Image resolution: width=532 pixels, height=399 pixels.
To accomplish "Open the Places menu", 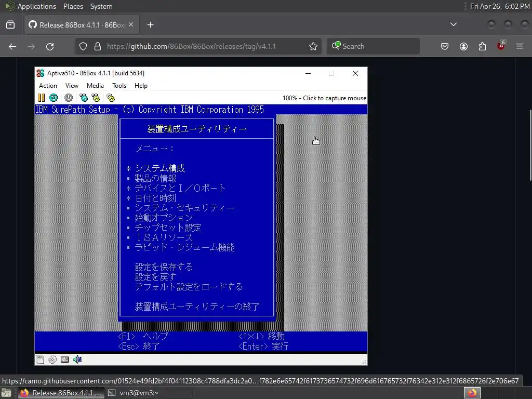I will tap(73, 6).
